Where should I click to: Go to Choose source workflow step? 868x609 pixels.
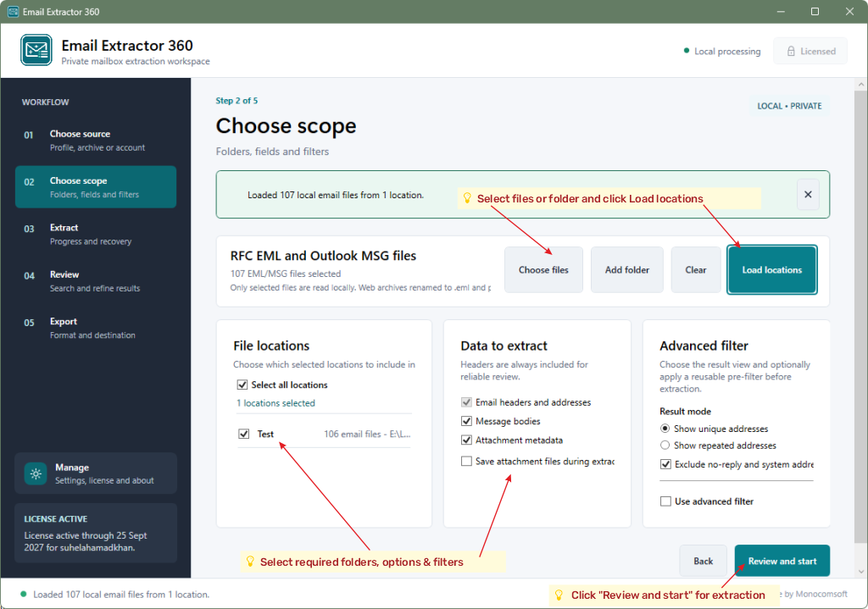coord(96,141)
